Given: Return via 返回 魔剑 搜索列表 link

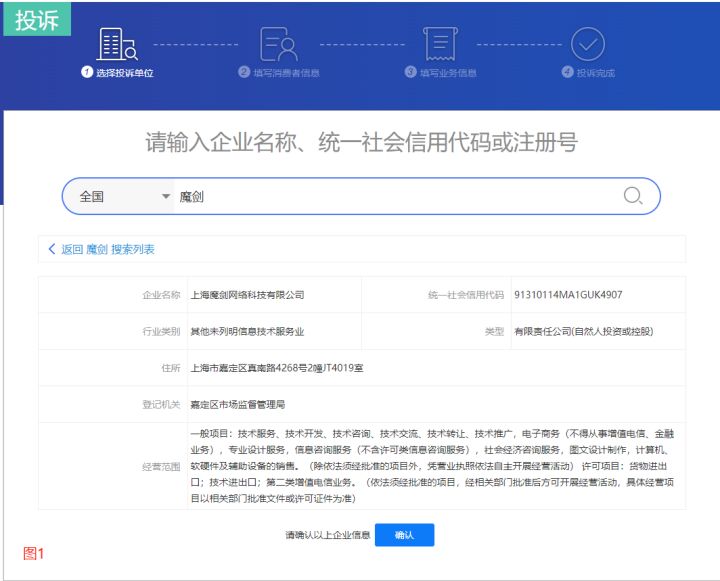Looking at the screenshot, I should coord(108,249).
